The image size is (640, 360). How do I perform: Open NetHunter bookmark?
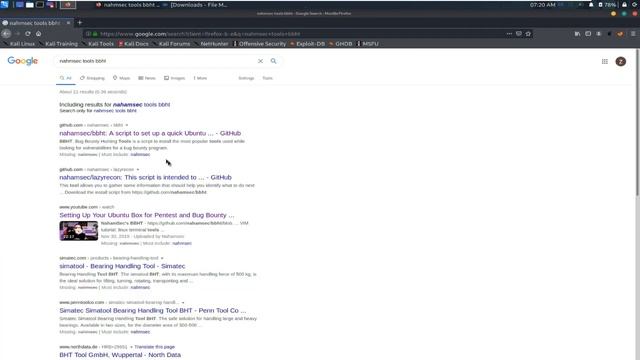tap(211, 44)
